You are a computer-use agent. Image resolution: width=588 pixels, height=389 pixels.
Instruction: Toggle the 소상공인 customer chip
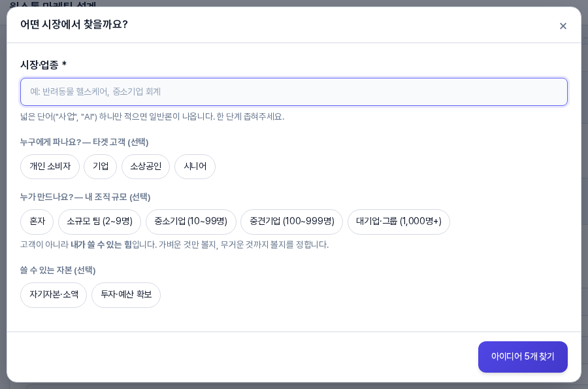[x=146, y=167]
